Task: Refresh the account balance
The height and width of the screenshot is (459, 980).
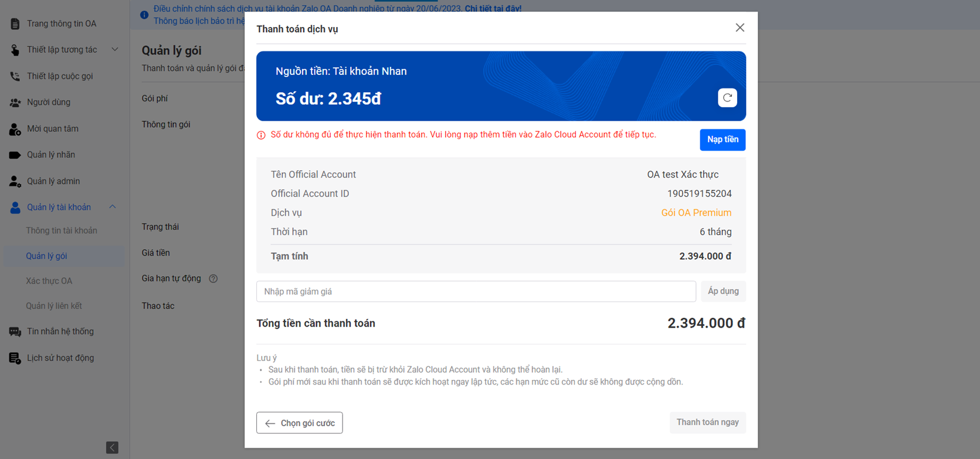Action: click(727, 98)
